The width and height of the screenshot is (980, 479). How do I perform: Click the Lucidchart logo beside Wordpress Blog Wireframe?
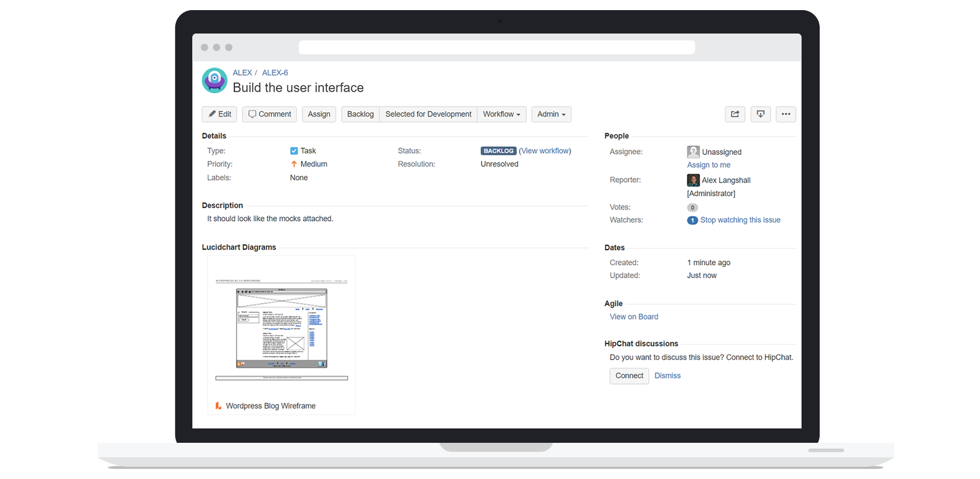(x=218, y=406)
